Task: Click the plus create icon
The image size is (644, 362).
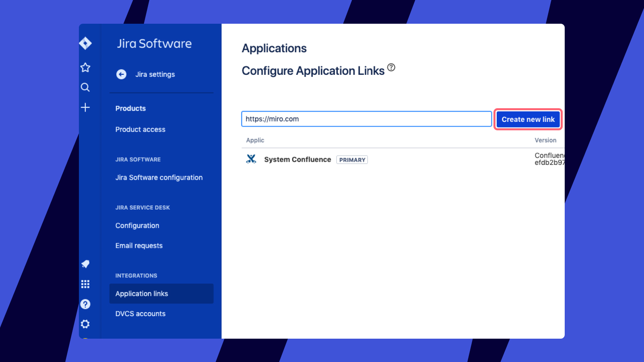Action: click(x=85, y=107)
